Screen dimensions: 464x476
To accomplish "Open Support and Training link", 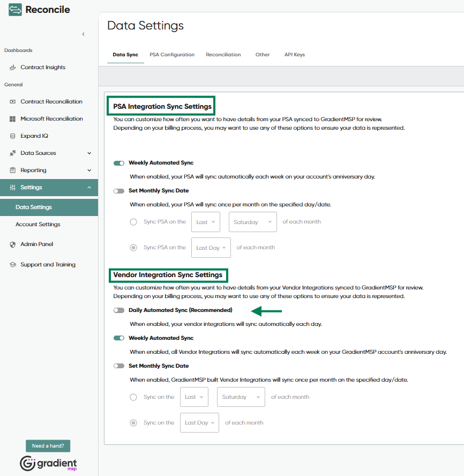I will coord(48,265).
